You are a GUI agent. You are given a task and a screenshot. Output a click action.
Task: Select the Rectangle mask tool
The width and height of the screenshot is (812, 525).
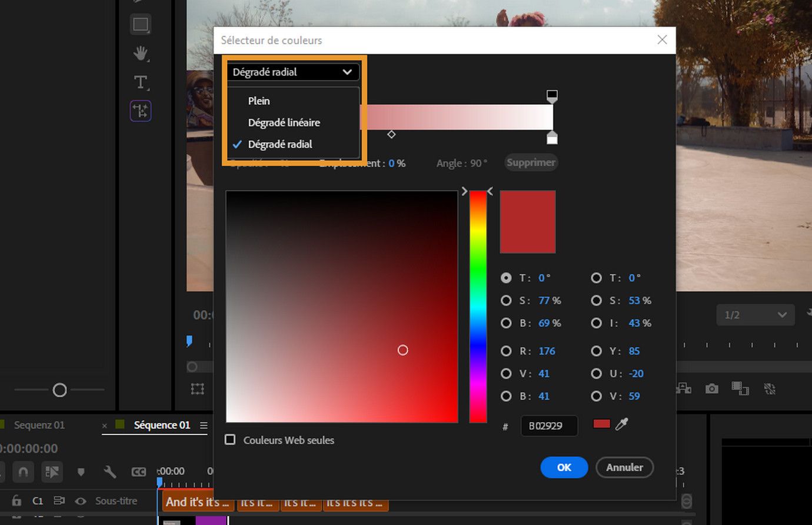140,25
